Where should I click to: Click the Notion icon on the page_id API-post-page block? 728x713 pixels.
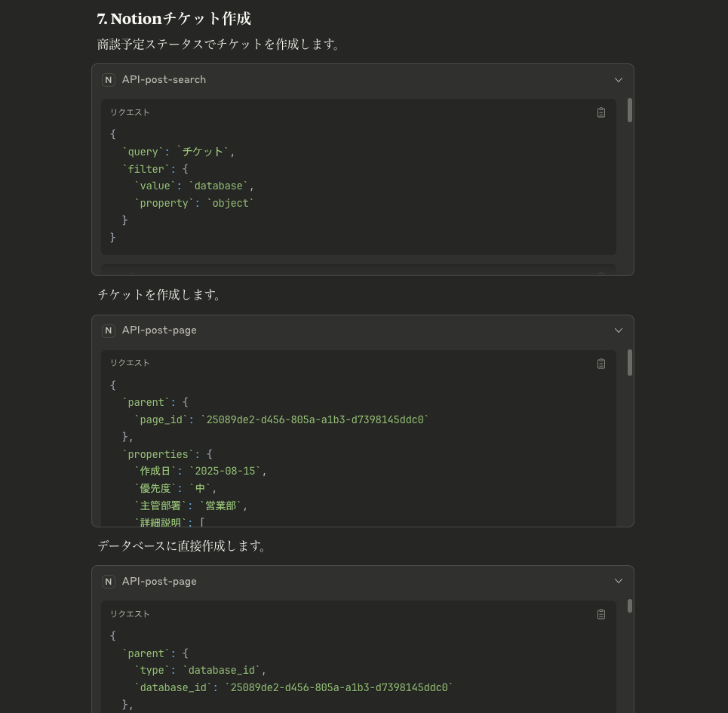click(x=108, y=330)
